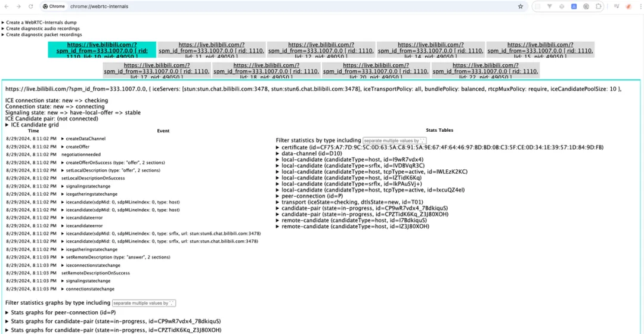The width and height of the screenshot is (644, 334).
Task: Select the lid: 17 peer connection tab
Action: 156,70
